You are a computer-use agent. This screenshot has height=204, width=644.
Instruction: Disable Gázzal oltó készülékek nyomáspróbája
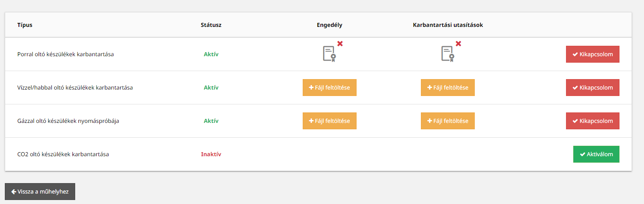tap(593, 121)
